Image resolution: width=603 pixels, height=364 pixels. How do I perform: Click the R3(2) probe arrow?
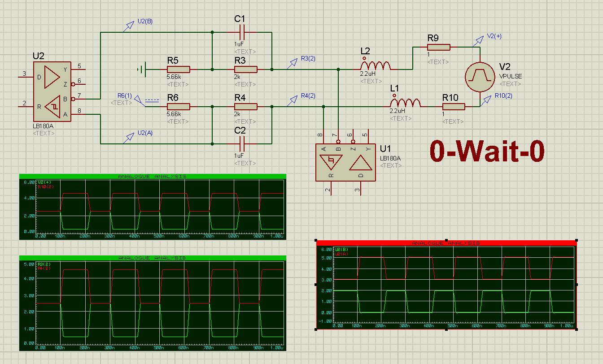[294, 62]
